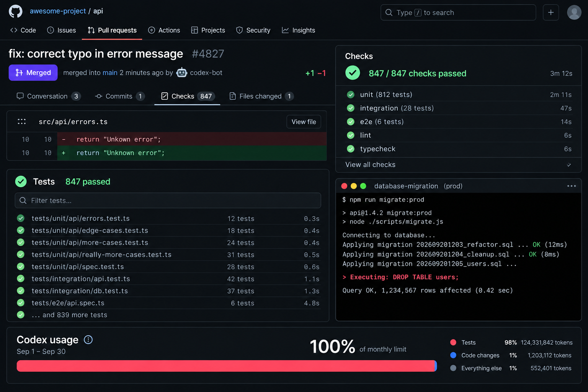Click the gray Everything else legend dot

453,368
